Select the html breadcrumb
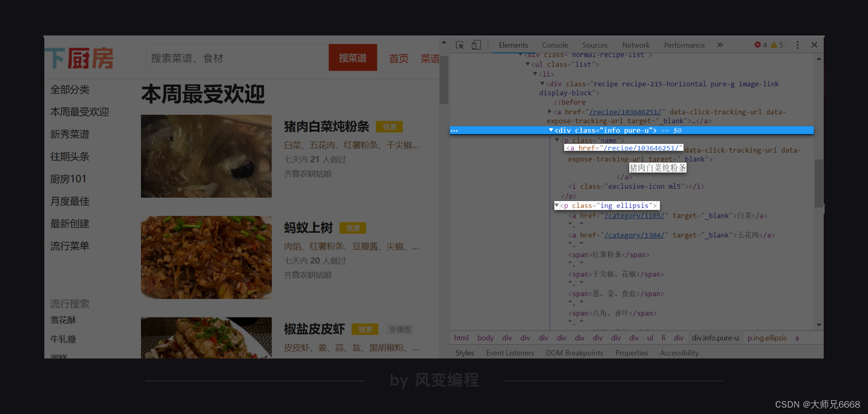Image resolution: width=868 pixels, height=414 pixels. [461, 338]
